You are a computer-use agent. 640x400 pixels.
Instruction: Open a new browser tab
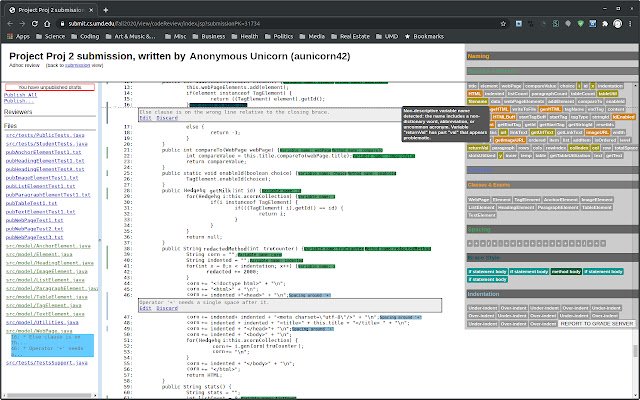pos(105,10)
